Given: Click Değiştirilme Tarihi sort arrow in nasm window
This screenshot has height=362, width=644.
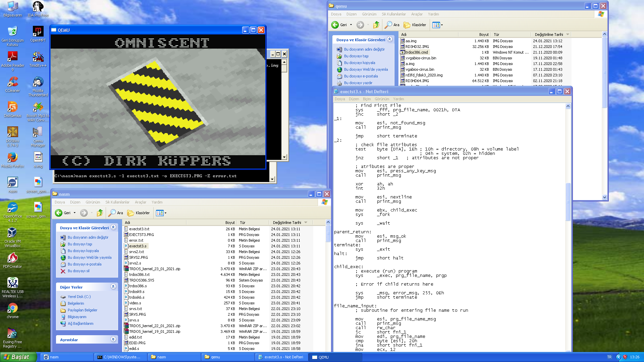Looking at the screenshot, I should click(x=306, y=223).
